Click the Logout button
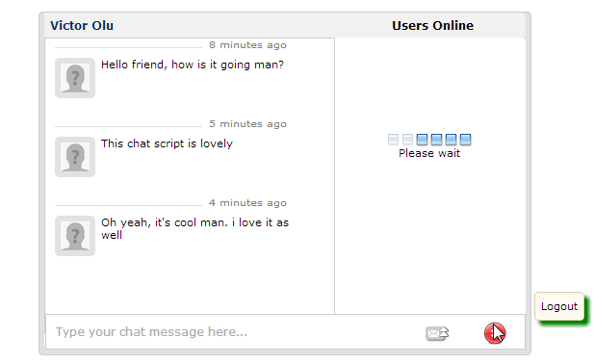Viewport: 594px width, 364px height. click(559, 306)
